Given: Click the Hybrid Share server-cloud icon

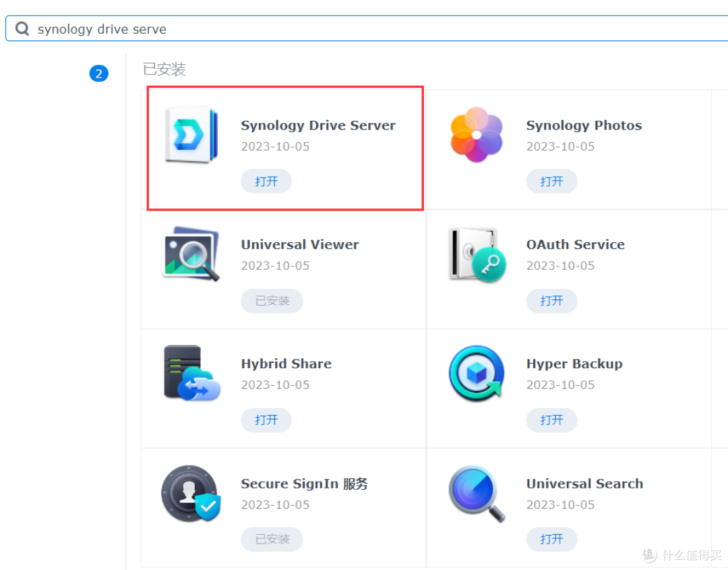Looking at the screenshot, I should [x=191, y=373].
